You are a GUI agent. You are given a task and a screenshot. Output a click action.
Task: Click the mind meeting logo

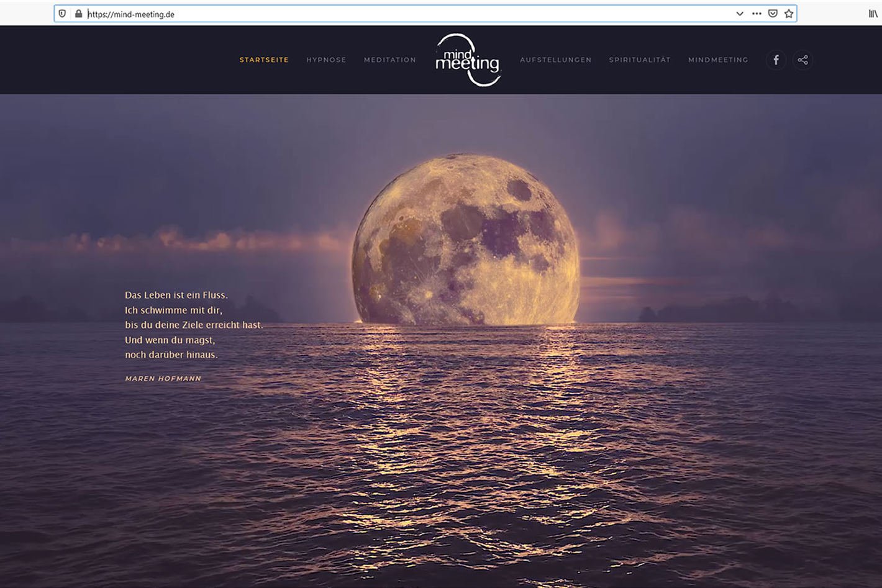click(x=468, y=60)
